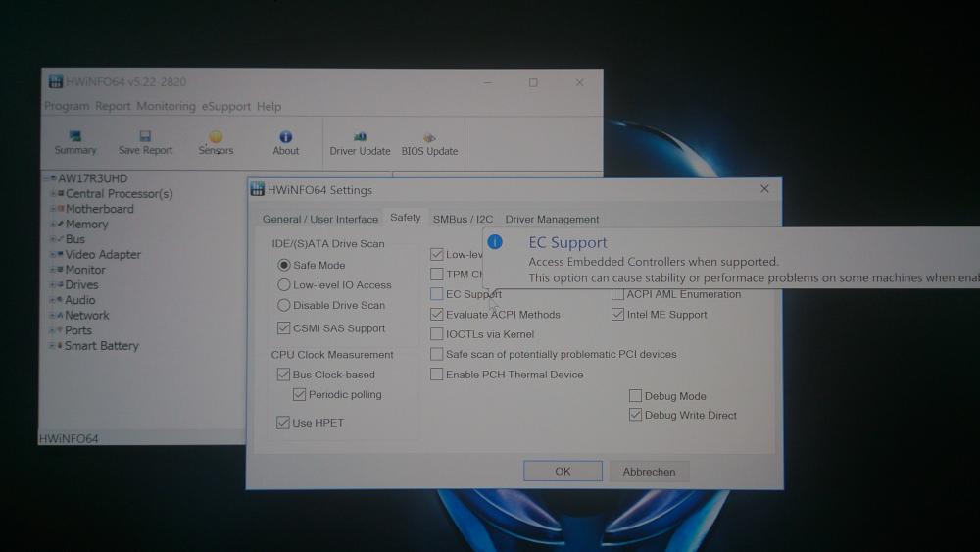Image resolution: width=980 pixels, height=552 pixels.
Task: Select Video Adapter in device tree
Action: (x=103, y=255)
